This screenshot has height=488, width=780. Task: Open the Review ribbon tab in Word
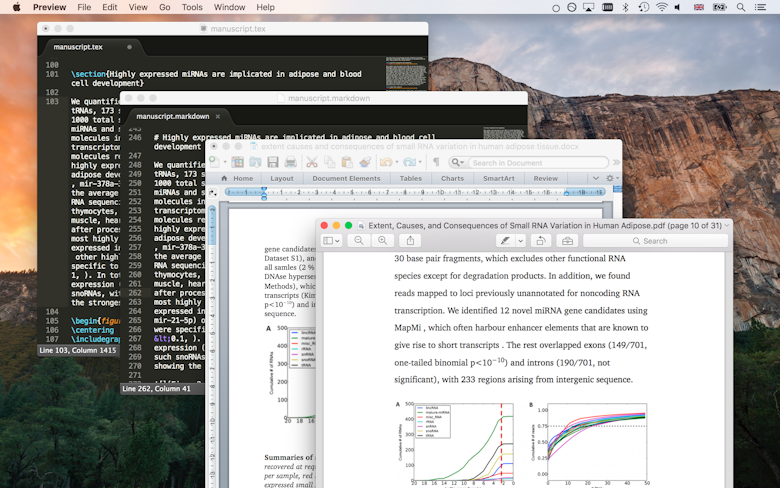546,178
